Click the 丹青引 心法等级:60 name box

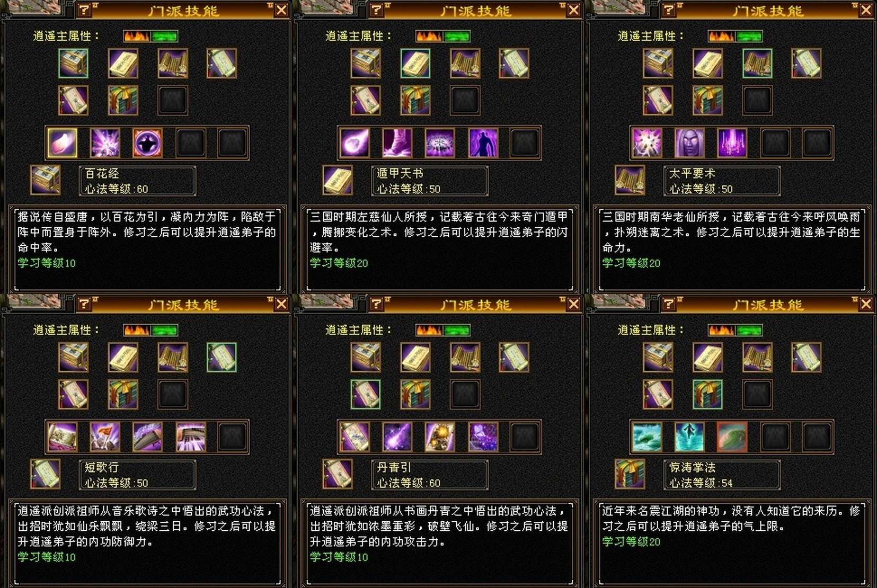(430, 475)
